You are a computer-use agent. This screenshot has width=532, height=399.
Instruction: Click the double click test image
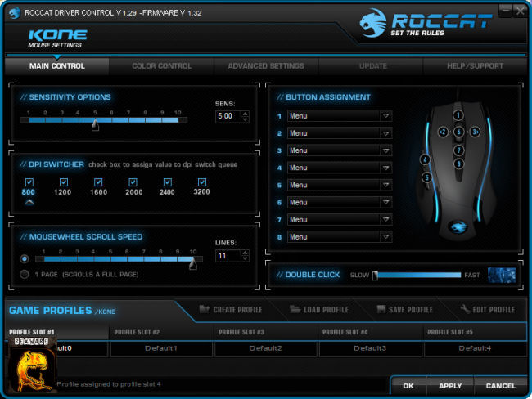tap(502, 275)
